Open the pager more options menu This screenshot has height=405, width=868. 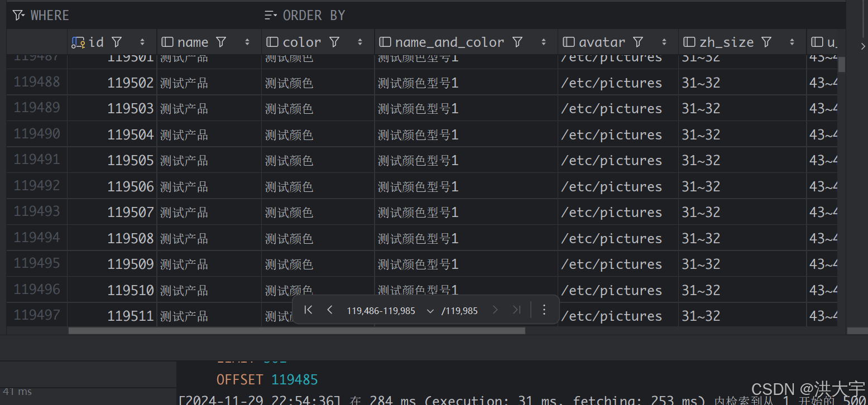pyautogui.click(x=544, y=310)
